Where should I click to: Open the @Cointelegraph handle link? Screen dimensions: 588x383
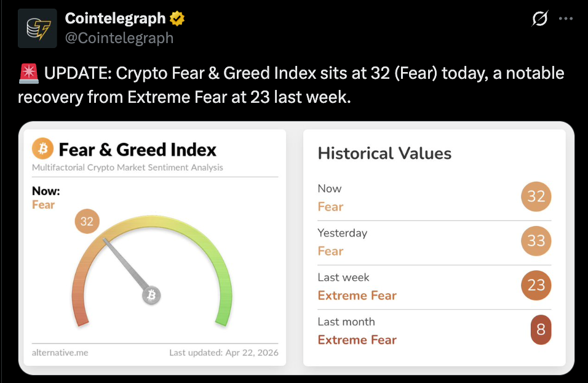pos(119,38)
